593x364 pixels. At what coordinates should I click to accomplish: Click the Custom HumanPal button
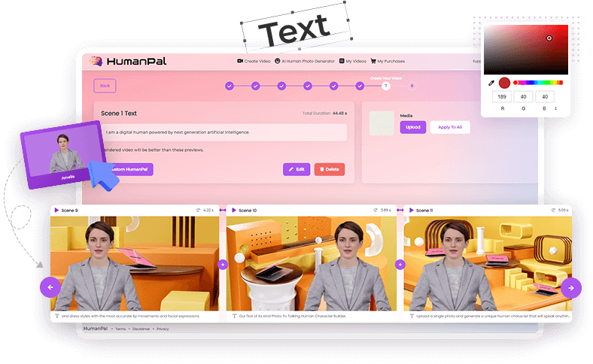click(x=130, y=169)
